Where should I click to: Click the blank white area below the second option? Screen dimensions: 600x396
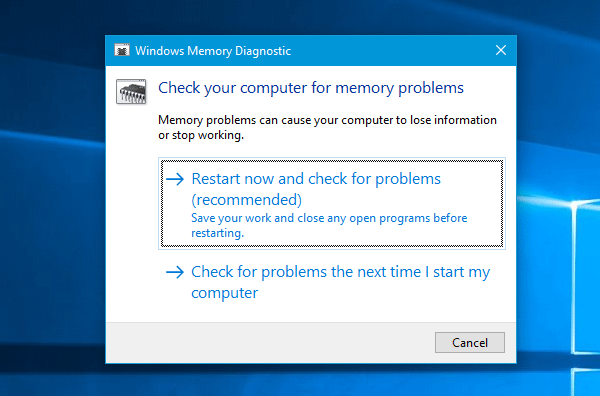[x=311, y=315]
